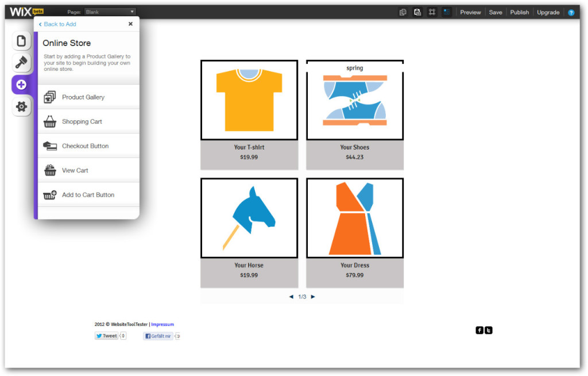
Task: Select the purple Add plus tool
Action: [21, 85]
